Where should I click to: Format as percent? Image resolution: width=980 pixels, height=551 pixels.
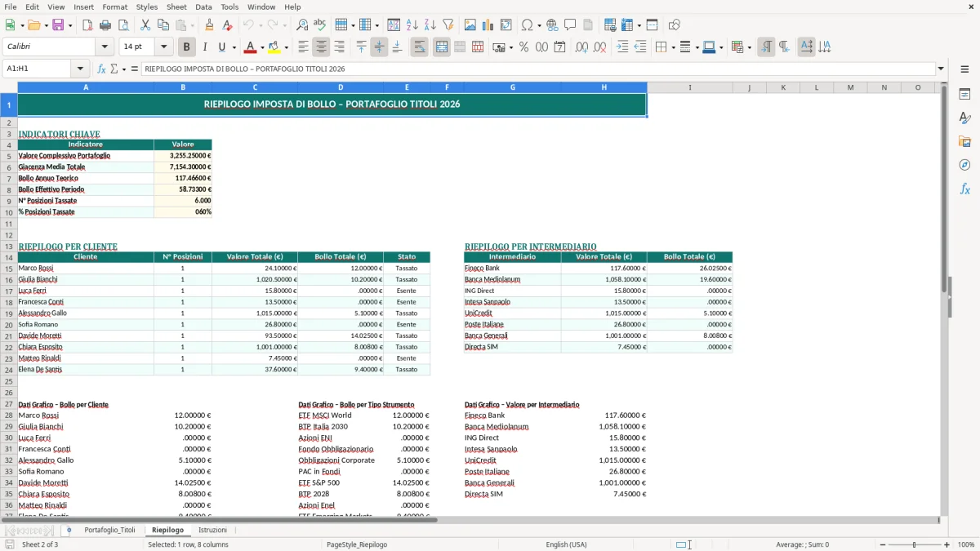coord(523,47)
